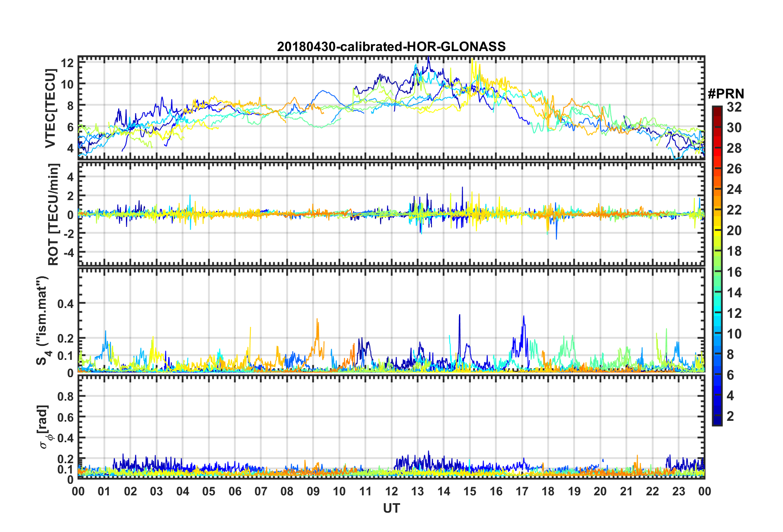Viewport: 783px width, 532px height.
Task: Click colorbar tick label 12
Action: click(734, 313)
